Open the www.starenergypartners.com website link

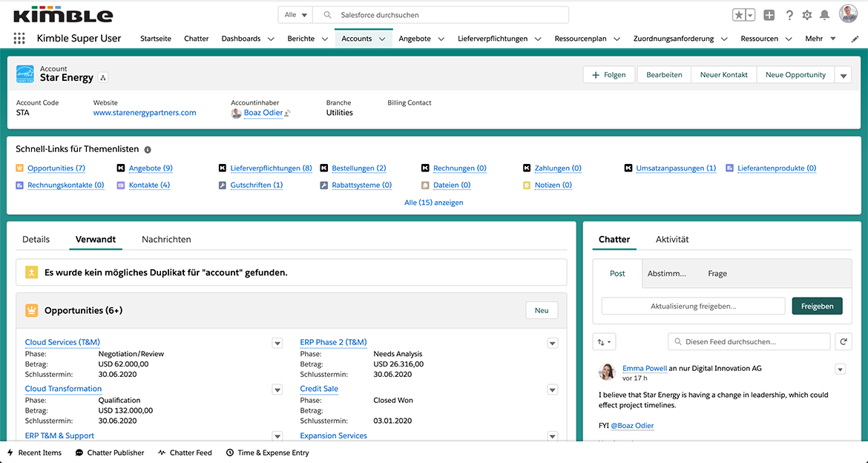(x=145, y=113)
